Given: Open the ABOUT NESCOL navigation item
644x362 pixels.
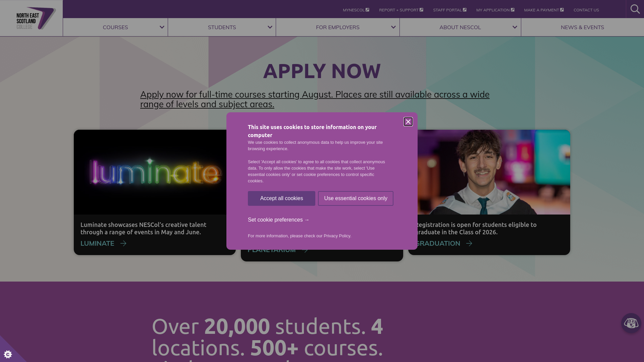Looking at the screenshot, I should tap(460, 27).
